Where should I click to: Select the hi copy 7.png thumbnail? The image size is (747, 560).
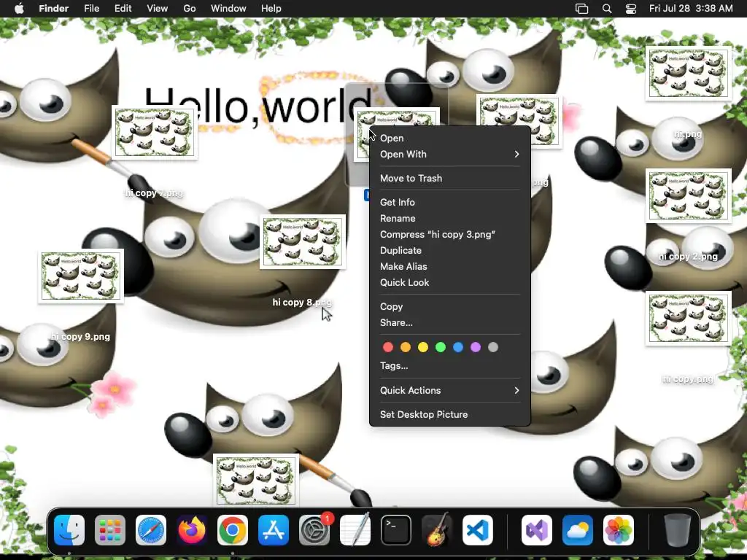pyautogui.click(x=155, y=133)
